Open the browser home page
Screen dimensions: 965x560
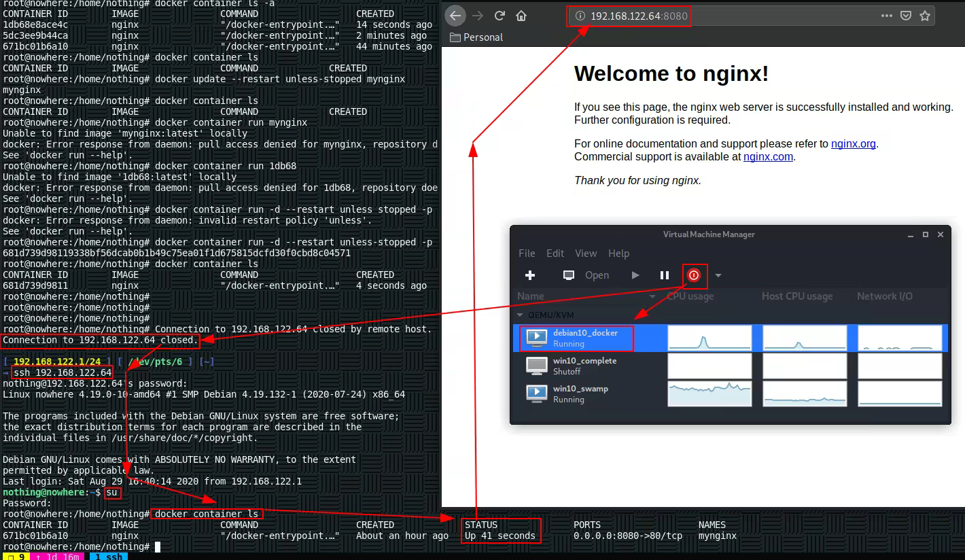[x=521, y=16]
